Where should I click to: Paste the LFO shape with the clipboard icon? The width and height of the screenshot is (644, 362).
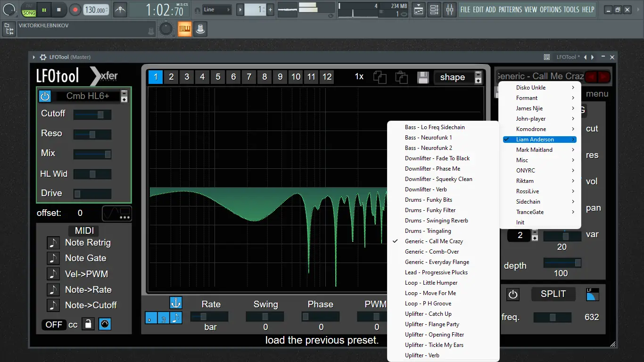tap(401, 77)
